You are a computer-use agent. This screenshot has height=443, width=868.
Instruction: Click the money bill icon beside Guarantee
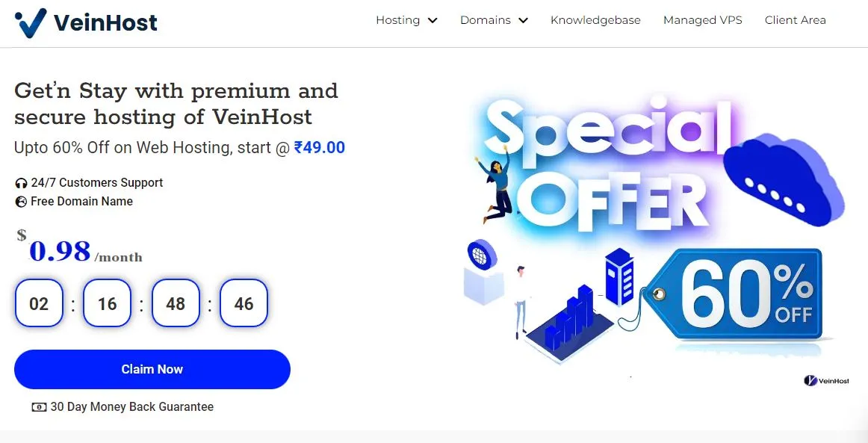pos(40,407)
